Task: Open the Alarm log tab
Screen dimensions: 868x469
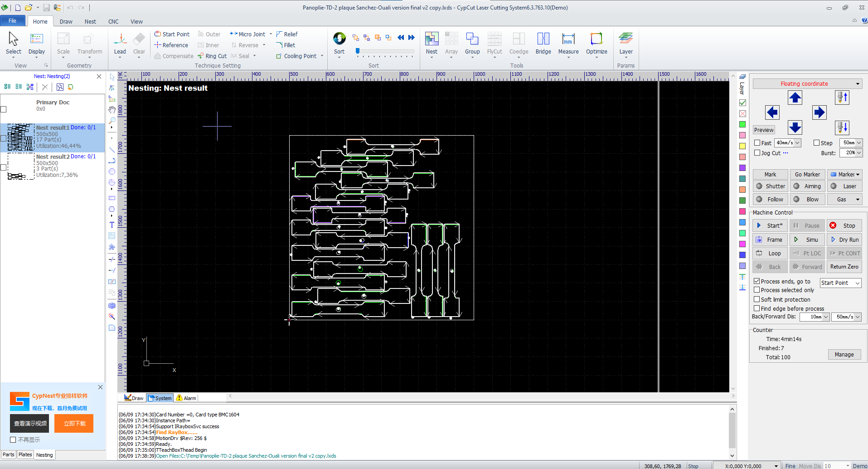Action: (186, 398)
